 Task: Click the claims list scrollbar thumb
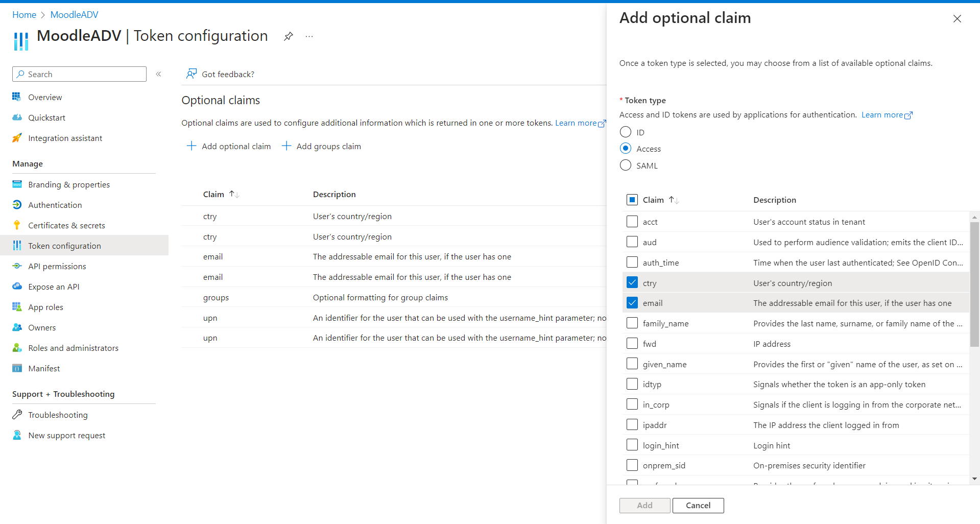[x=974, y=284]
